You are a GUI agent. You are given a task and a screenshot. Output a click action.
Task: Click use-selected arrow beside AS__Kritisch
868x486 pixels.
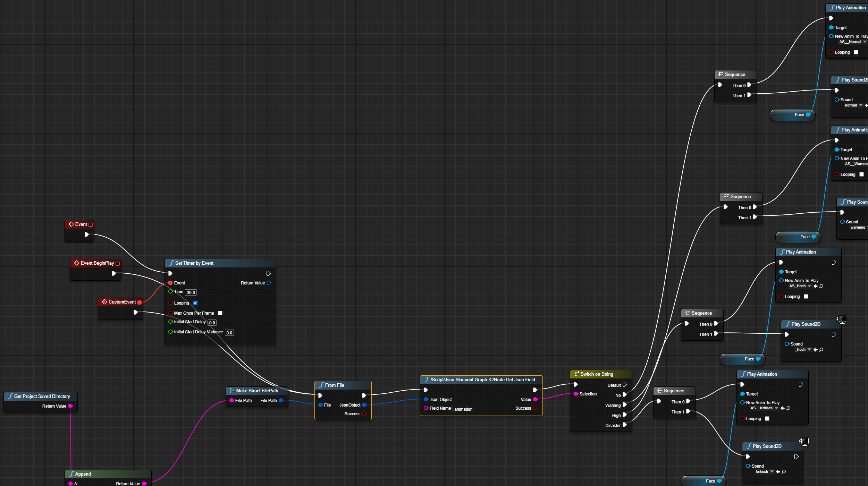point(783,408)
